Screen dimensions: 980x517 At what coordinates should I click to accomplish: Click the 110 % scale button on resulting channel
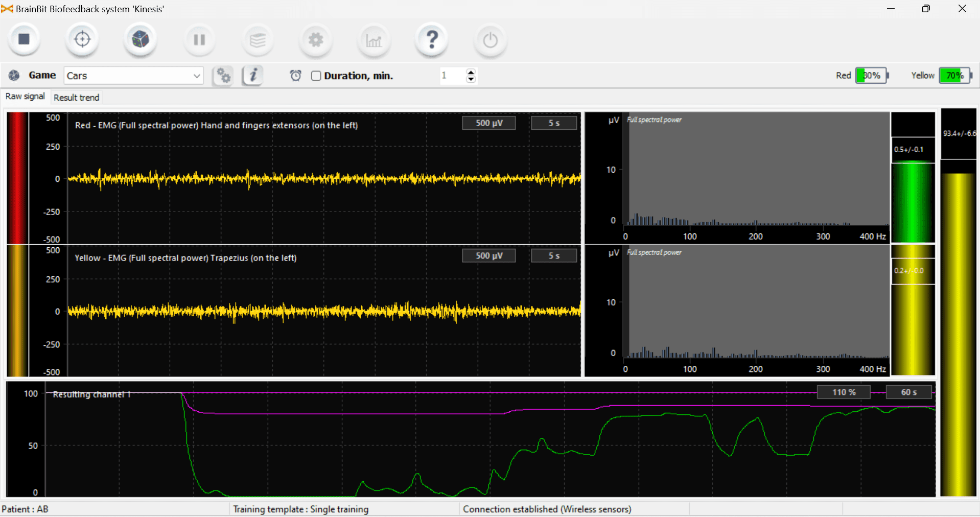pyautogui.click(x=844, y=392)
